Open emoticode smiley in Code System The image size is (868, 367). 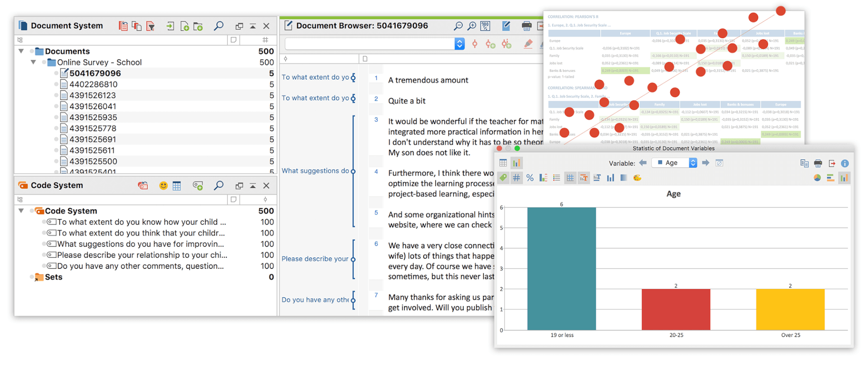[163, 186]
